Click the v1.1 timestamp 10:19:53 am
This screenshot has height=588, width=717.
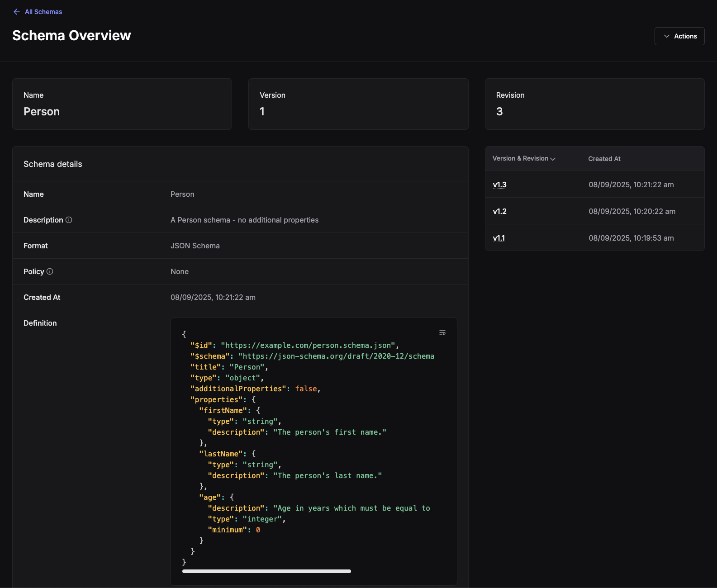[631, 238]
